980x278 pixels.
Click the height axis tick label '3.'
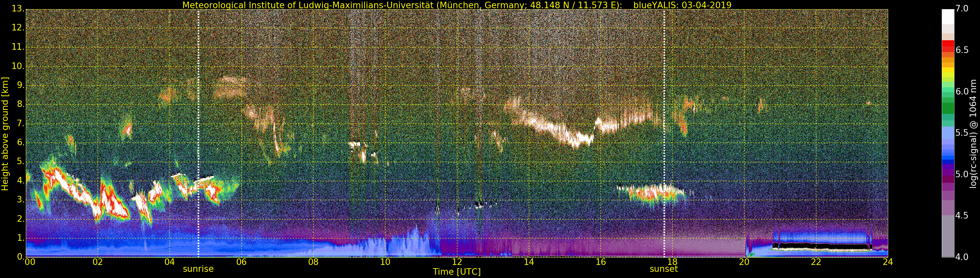tap(21, 200)
